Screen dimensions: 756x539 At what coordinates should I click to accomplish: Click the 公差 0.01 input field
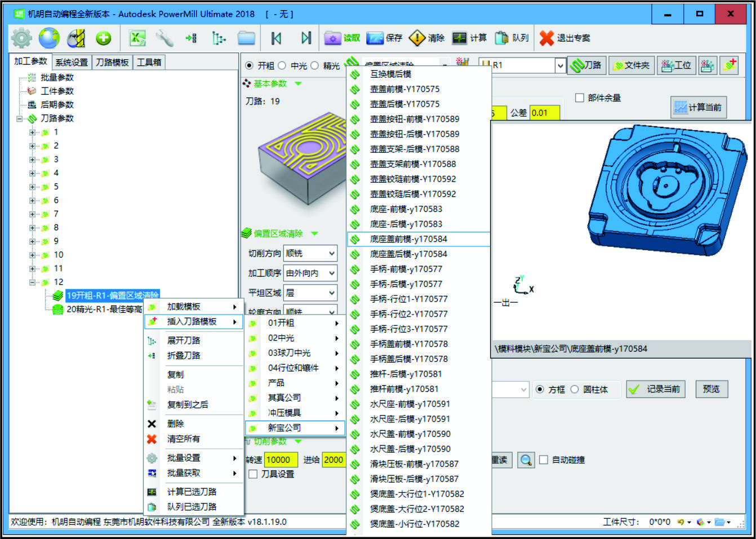tap(544, 113)
